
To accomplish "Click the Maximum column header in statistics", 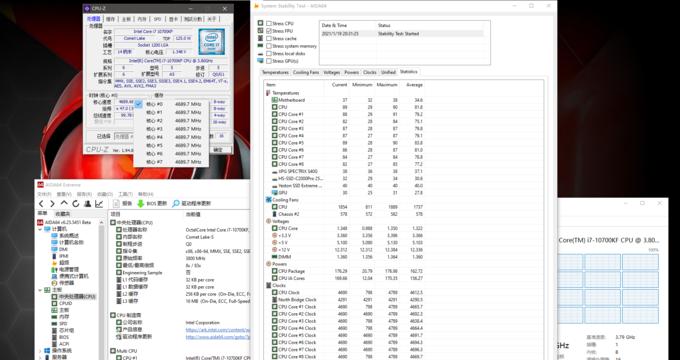I will click(x=387, y=85).
